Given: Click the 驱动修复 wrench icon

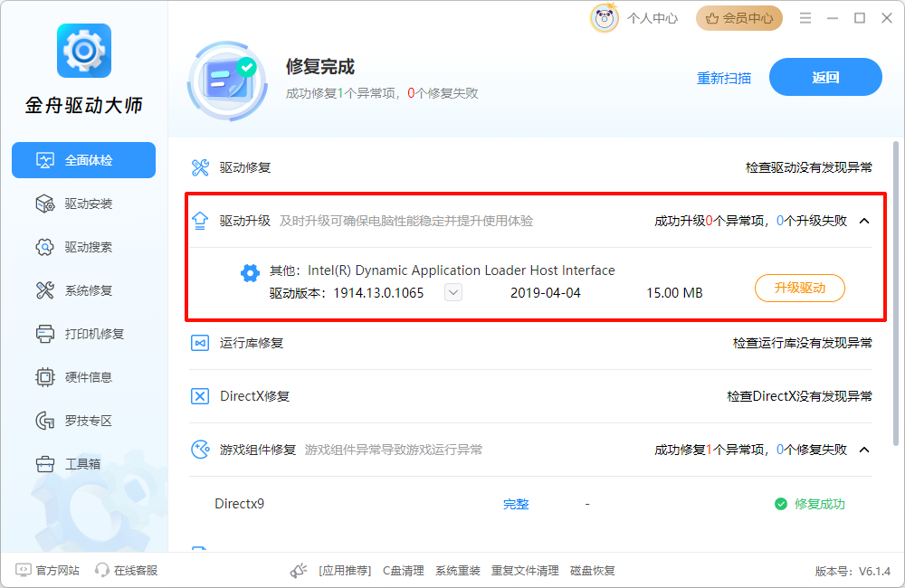Looking at the screenshot, I should click(x=200, y=167).
